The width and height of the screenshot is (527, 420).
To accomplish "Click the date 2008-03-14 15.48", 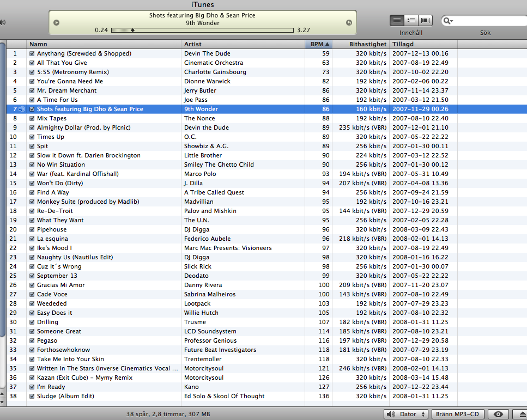I will [420, 378].
